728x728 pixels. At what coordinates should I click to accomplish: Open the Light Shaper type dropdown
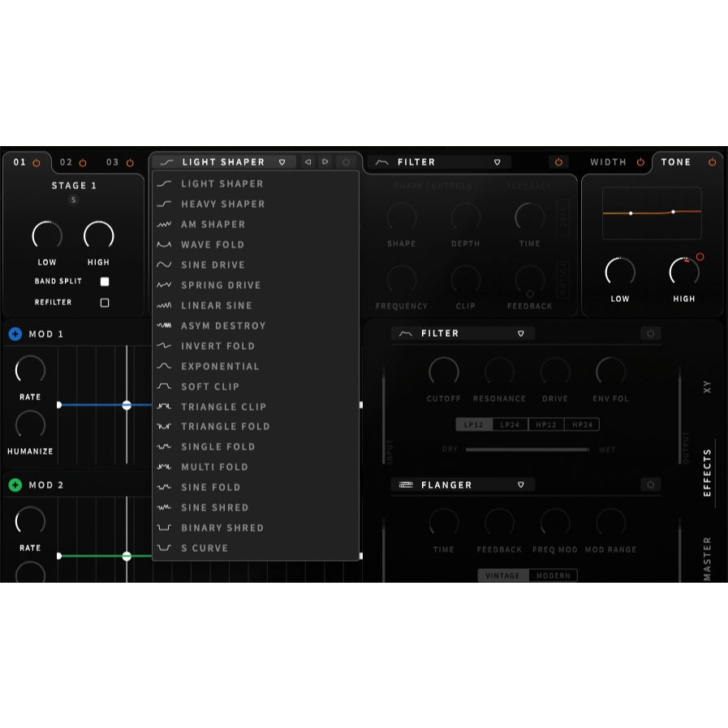point(282,162)
